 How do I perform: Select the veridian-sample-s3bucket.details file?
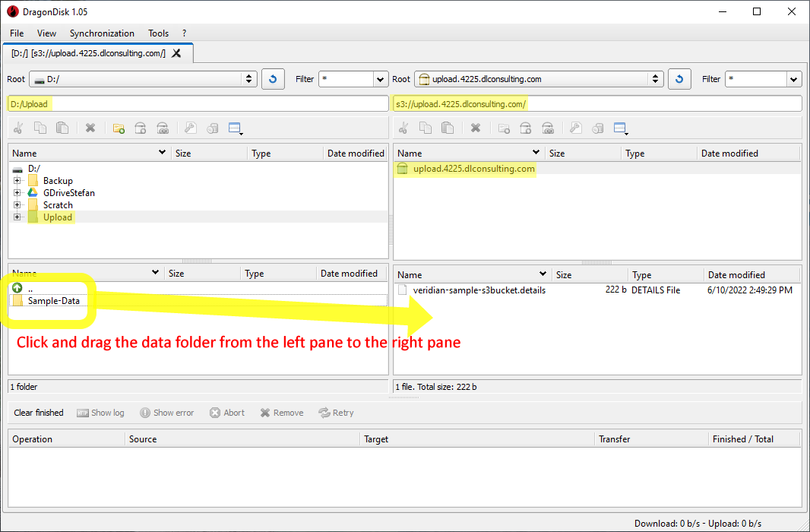coord(482,290)
